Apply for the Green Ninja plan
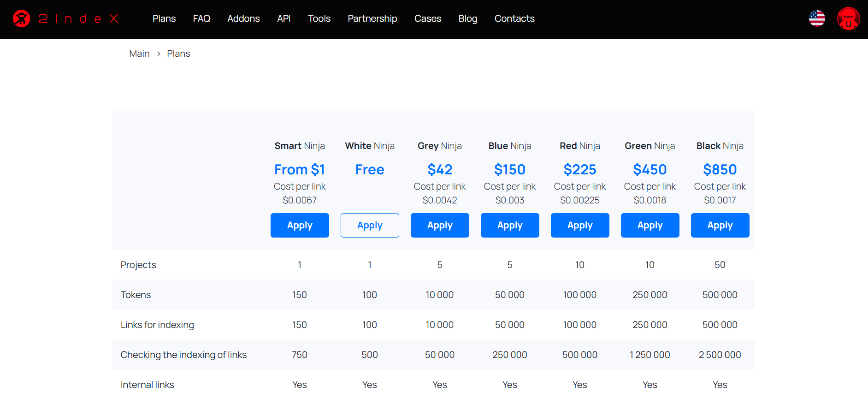 (650, 225)
